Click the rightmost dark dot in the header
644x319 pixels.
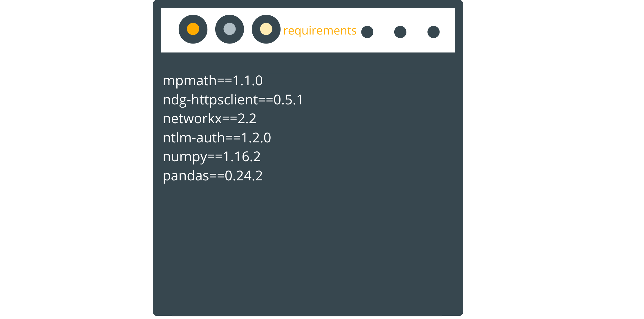coord(433,32)
